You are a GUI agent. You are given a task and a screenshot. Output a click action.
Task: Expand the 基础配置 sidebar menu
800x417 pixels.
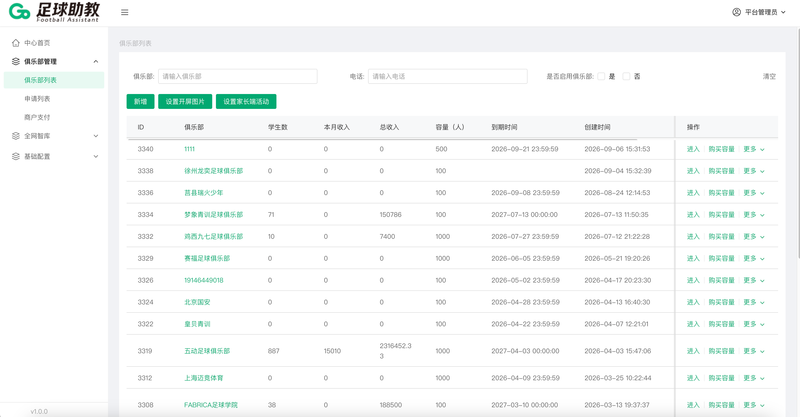96,156
